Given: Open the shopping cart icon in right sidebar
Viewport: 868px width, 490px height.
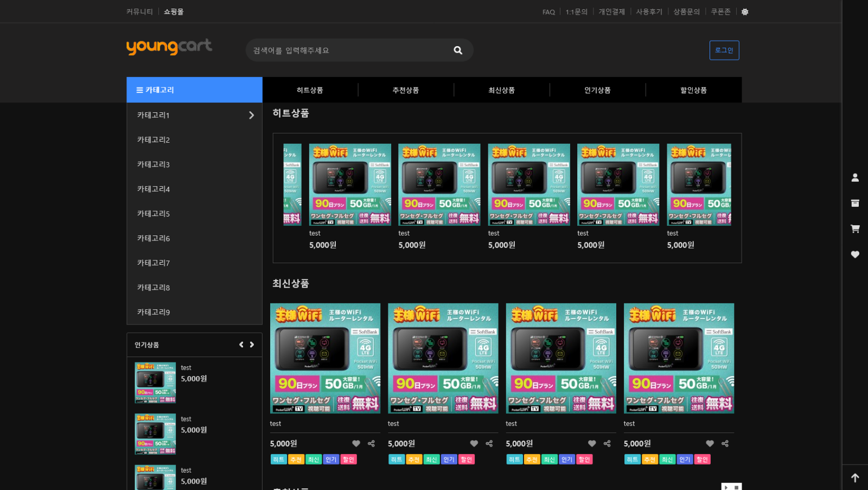Looking at the screenshot, I should pyautogui.click(x=855, y=228).
